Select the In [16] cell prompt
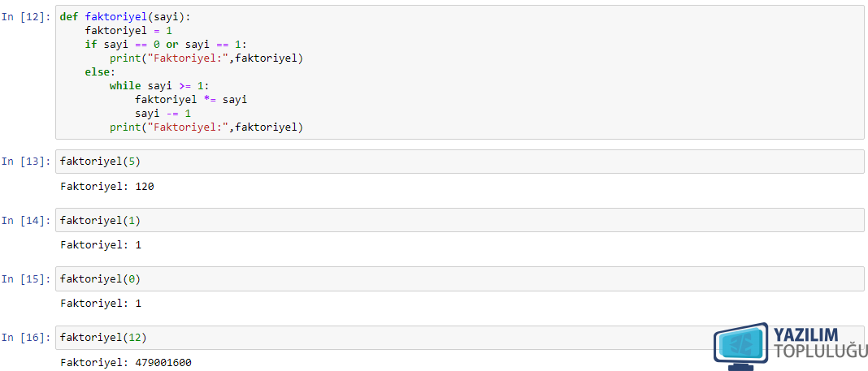Screen dimensions: 868x371 click(x=27, y=337)
